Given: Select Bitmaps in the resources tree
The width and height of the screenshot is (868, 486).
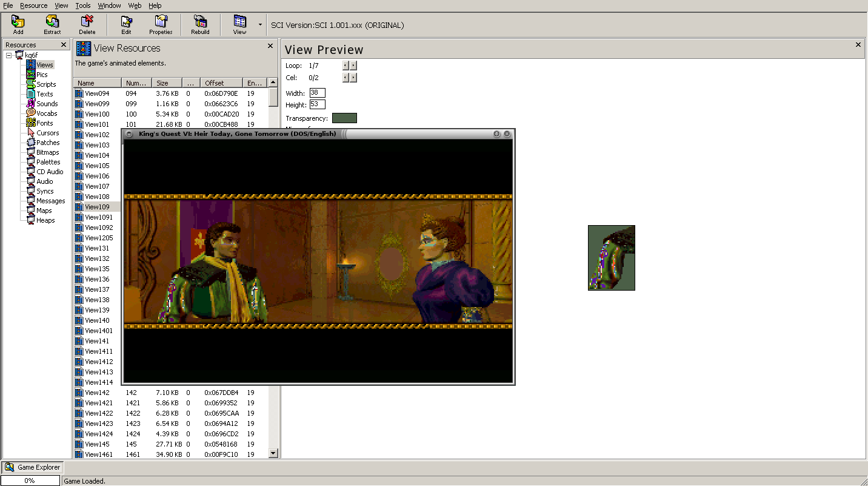Looking at the screenshot, I should click(x=48, y=152).
